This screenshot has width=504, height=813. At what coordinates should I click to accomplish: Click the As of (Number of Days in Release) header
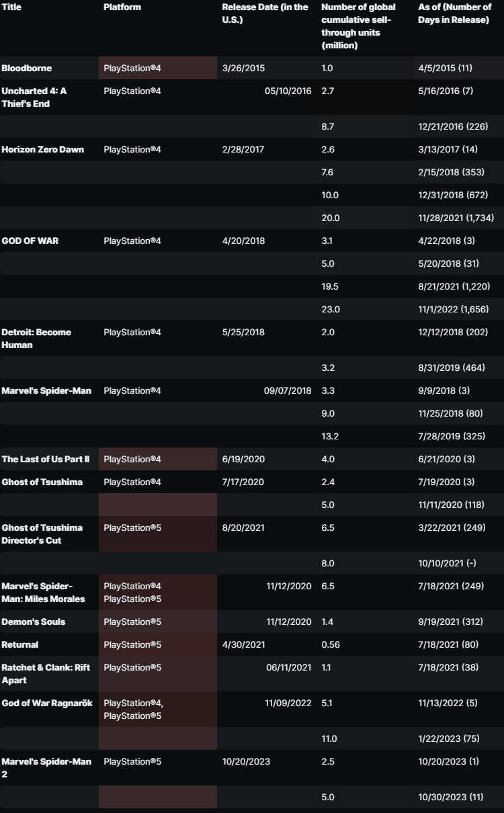tap(455, 13)
